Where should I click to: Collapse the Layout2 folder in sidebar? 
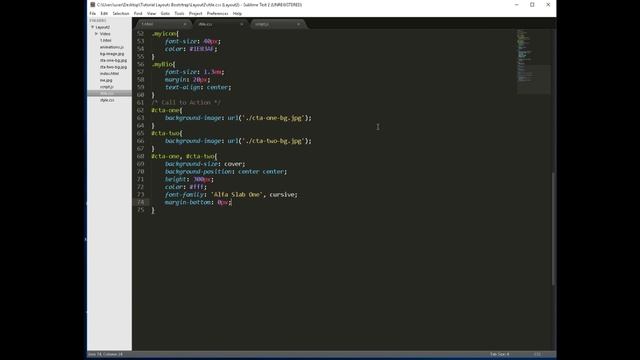point(93,27)
